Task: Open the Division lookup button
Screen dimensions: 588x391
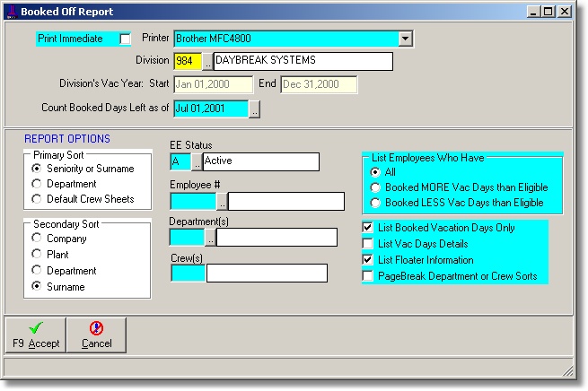Action: tap(207, 61)
